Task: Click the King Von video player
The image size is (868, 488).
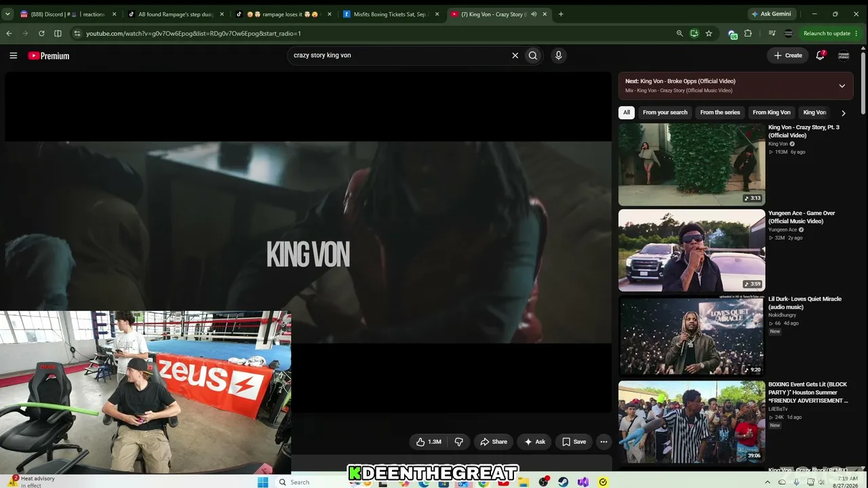Action: point(309,243)
